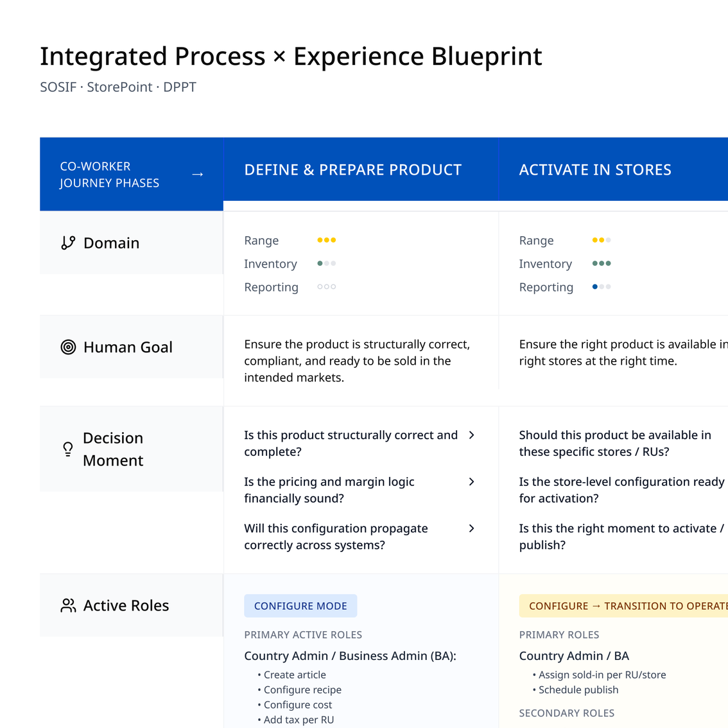
Task: Click the Human Goal target icon
Action: point(68,347)
